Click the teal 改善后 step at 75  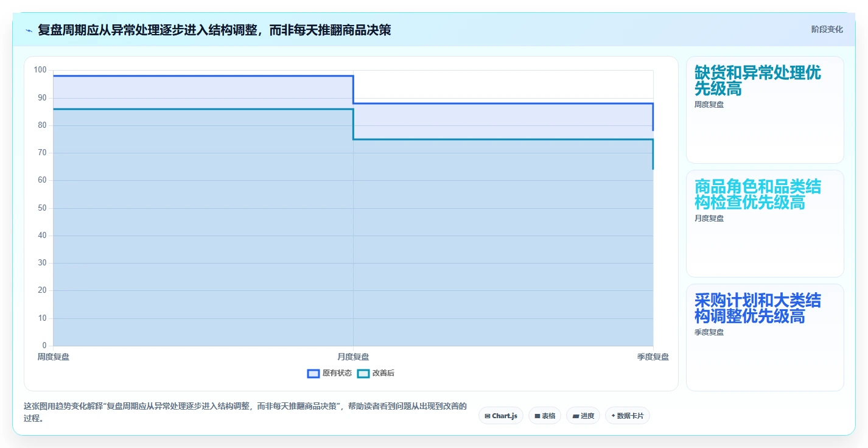coord(503,139)
